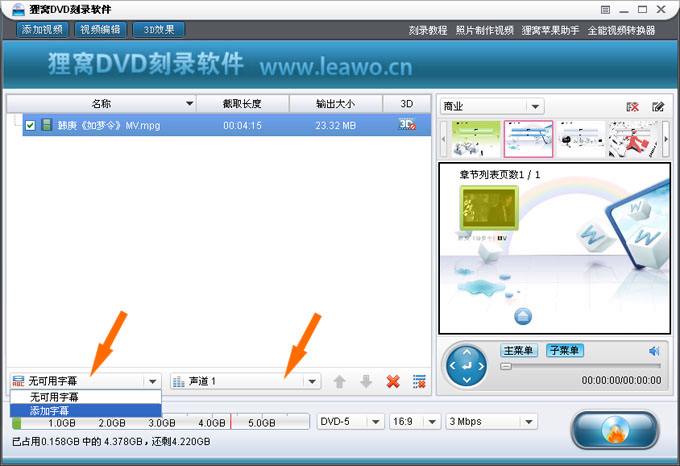680x466 pixels.
Task: Click the navigation pad right arrow
Action: (481, 366)
